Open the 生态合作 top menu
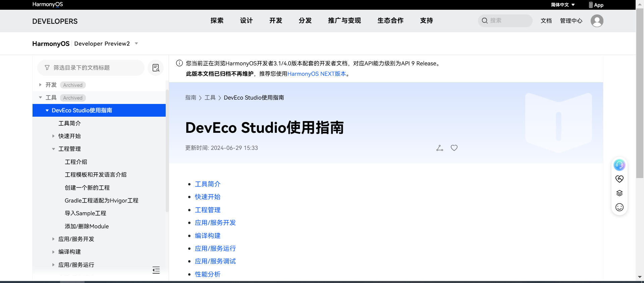Viewport: 644px width, 283px height. point(390,20)
